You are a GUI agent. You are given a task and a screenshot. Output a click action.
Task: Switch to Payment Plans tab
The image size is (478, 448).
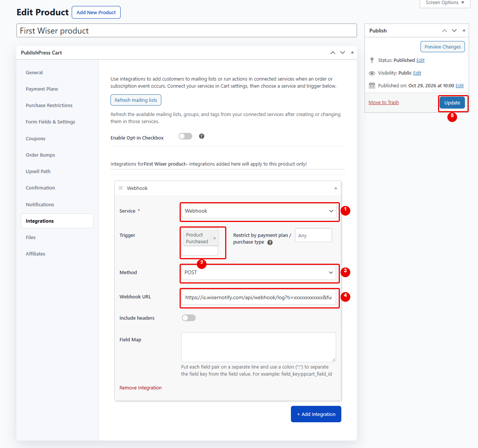click(x=42, y=89)
